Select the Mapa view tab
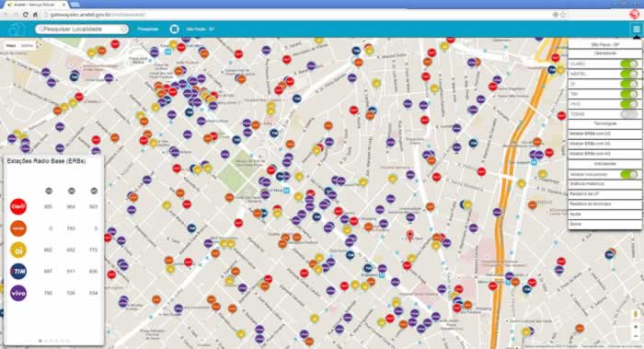The height and width of the screenshot is (349, 644). [x=11, y=46]
